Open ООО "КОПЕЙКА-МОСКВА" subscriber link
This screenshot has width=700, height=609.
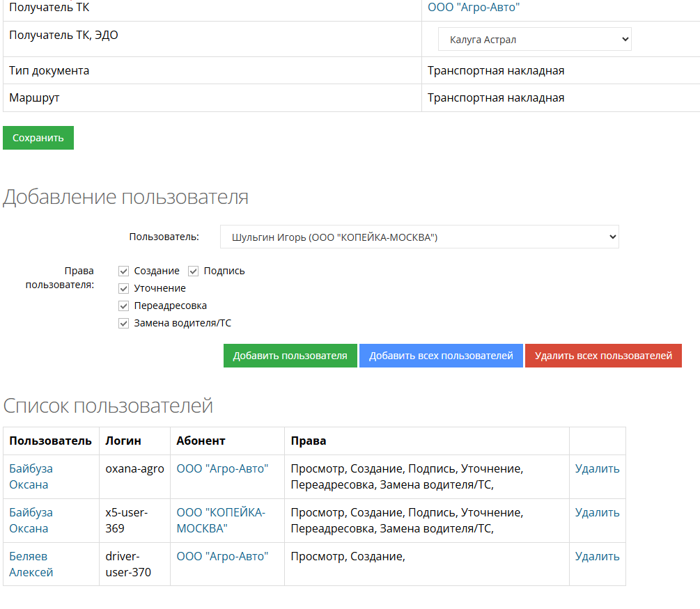pos(220,520)
